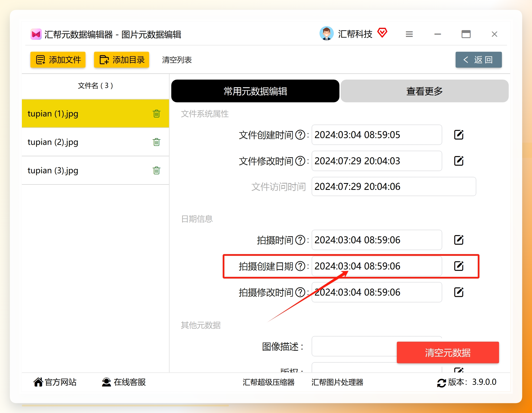Viewport: 532px width, 413px height.
Task: Open 官方网站 link
Action: [x=55, y=382]
